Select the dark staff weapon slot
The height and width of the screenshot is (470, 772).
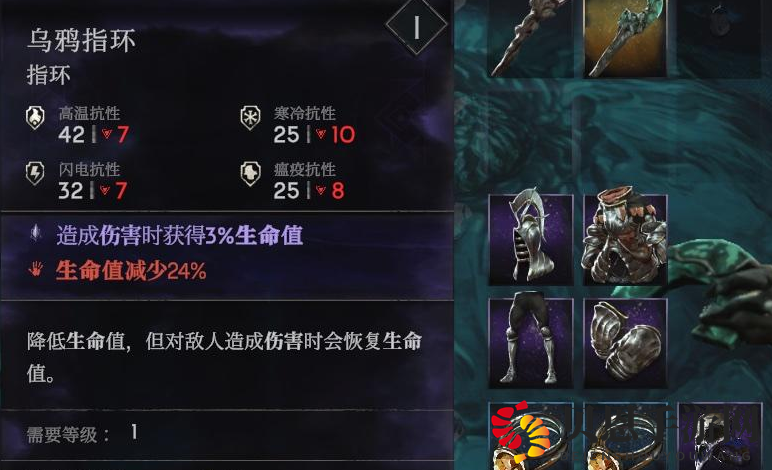pos(531,38)
